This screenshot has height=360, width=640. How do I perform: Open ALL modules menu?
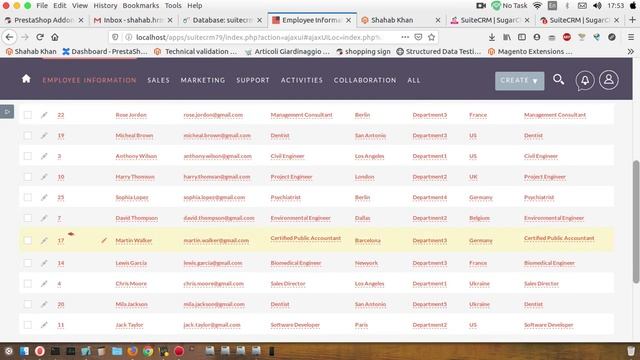click(x=413, y=80)
